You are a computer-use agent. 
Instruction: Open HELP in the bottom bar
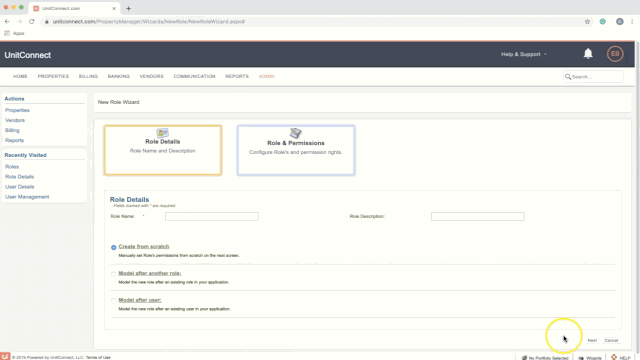point(621,357)
